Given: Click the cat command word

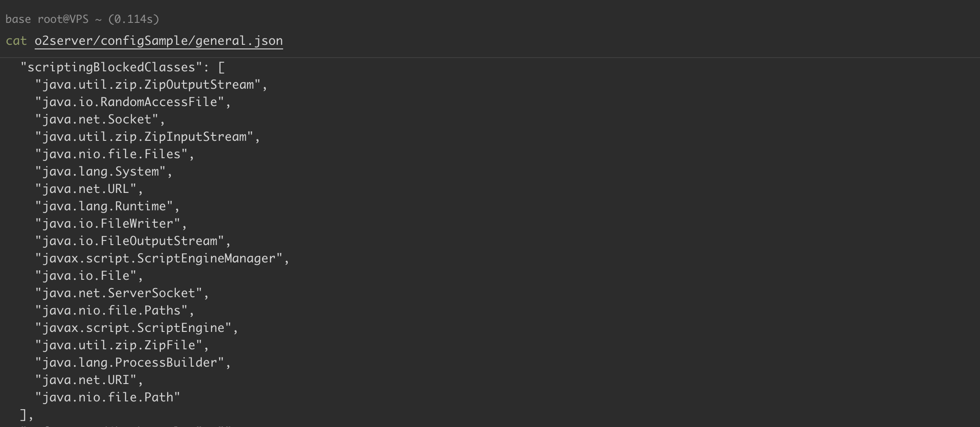Looking at the screenshot, I should coord(16,41).
